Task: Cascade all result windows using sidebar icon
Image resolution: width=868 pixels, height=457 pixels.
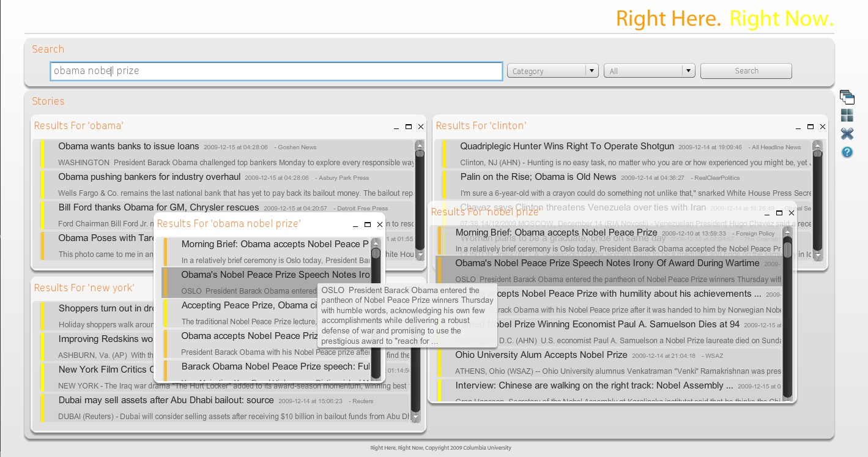Action: coord(847,97)
